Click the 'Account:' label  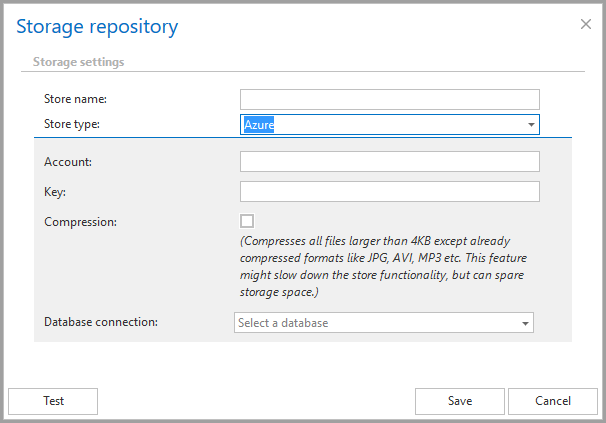[68, 162]
